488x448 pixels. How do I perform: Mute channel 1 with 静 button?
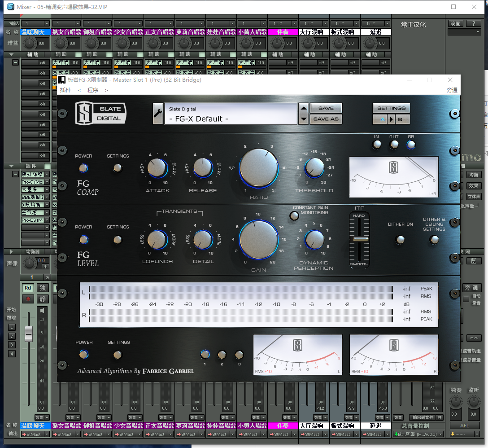click(43, 299)
